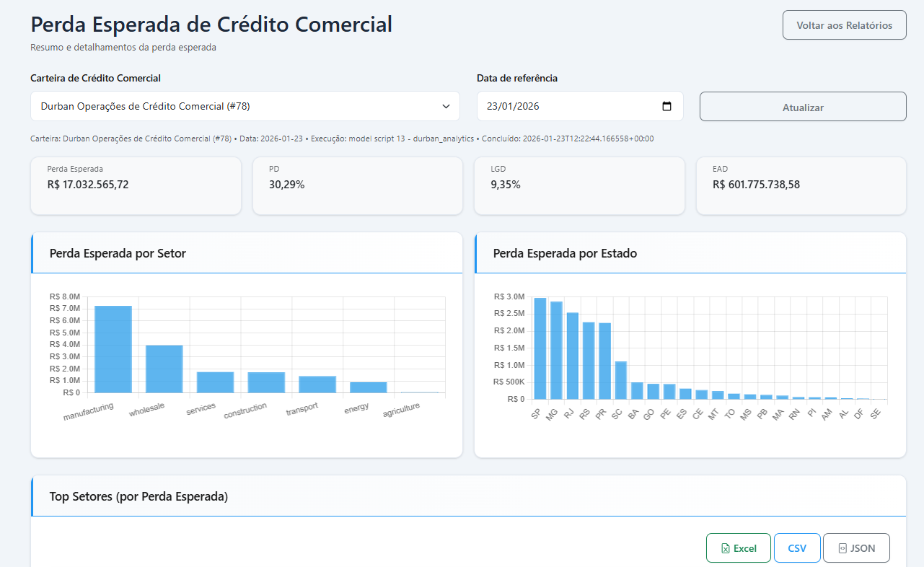
Task: Select the PD 30,29% card
Action: [358, 186]
